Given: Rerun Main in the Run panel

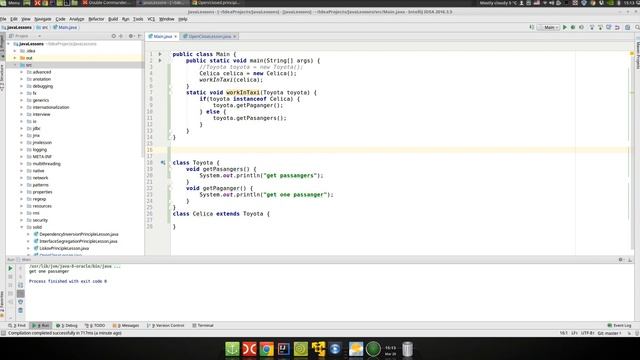Looking at the screenshot, I should coord(10,268).
